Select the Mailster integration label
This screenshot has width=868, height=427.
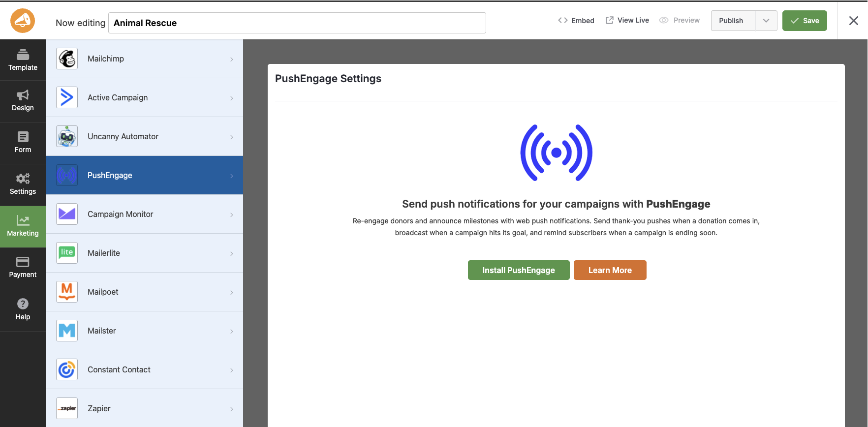coord(102,331)
